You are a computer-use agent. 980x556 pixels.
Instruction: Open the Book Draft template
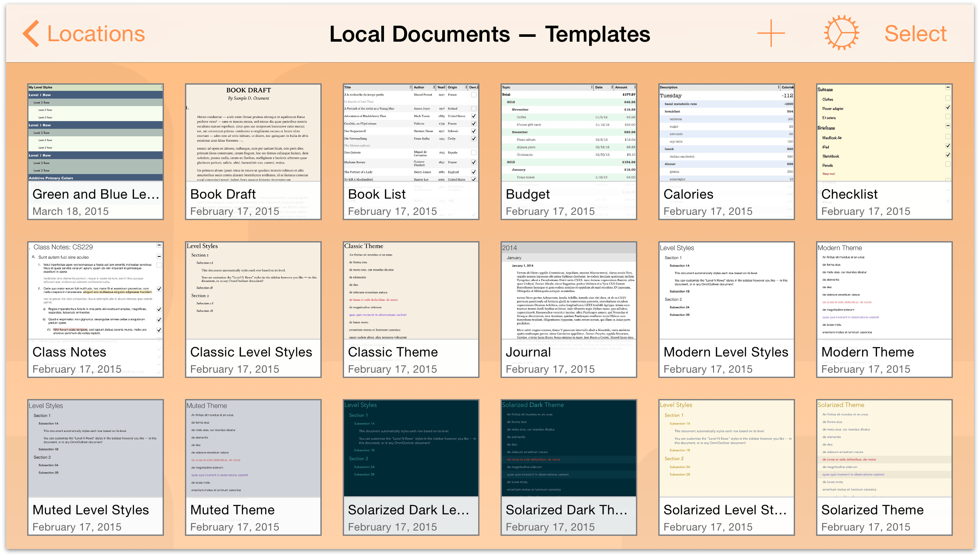coord(253,152)
